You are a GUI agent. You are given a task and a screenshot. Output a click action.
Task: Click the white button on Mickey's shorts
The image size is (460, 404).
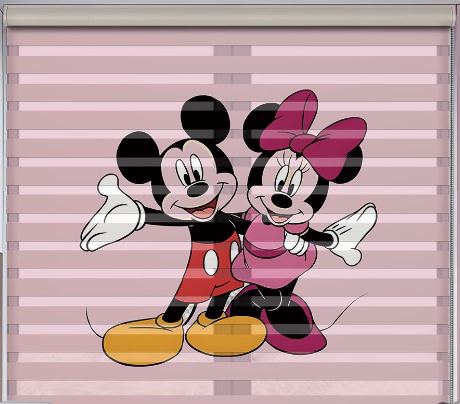211,262
